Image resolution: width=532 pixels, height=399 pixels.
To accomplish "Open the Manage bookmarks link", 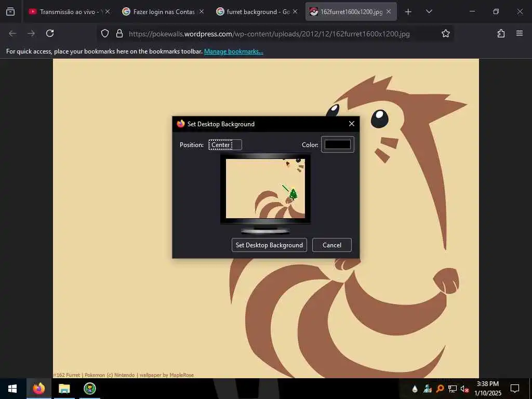I will (x=233, y=51).
